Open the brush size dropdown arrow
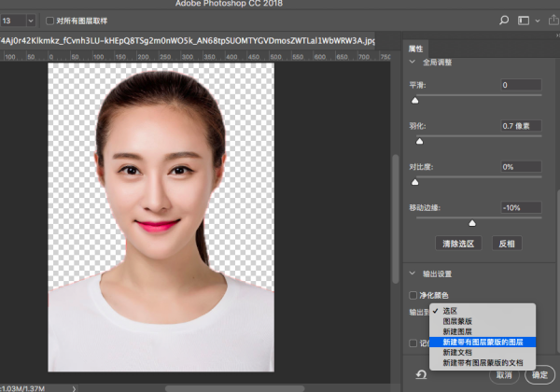Screen dimensions: 560x392 click(x=31, y=21)
